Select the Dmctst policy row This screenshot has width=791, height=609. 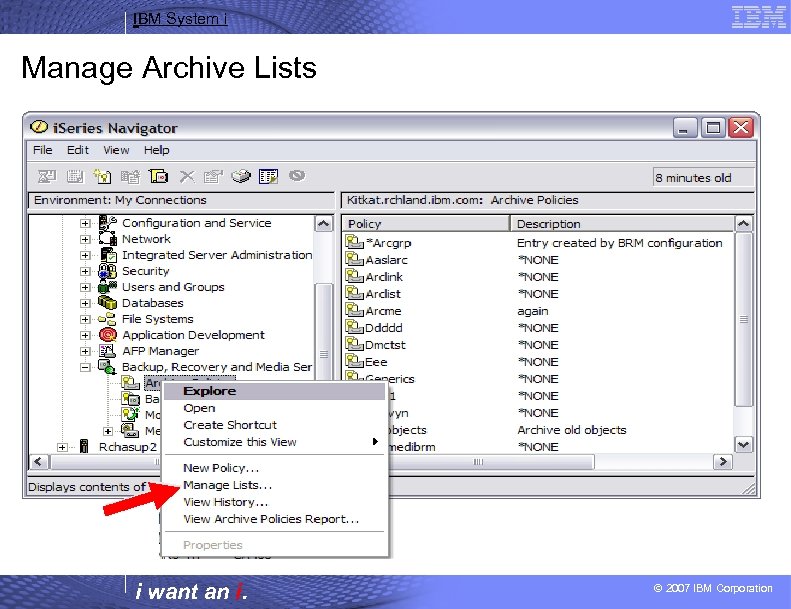click(x=539, y=345)
